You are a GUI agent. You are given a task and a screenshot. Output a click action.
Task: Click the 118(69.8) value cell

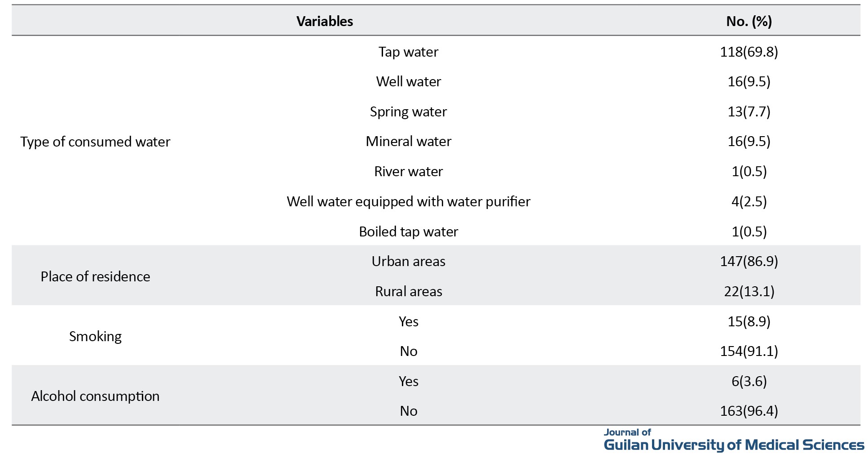pos(749,52)
